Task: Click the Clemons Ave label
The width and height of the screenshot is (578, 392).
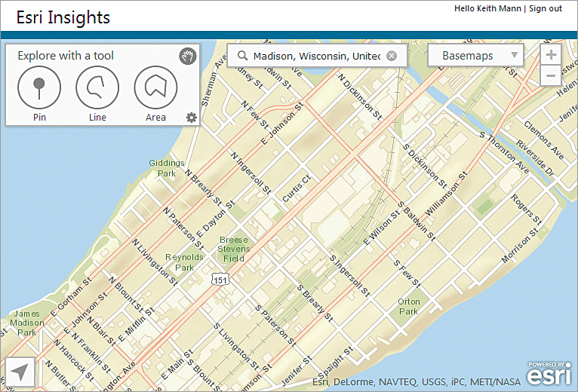Action: coord(544,140)
